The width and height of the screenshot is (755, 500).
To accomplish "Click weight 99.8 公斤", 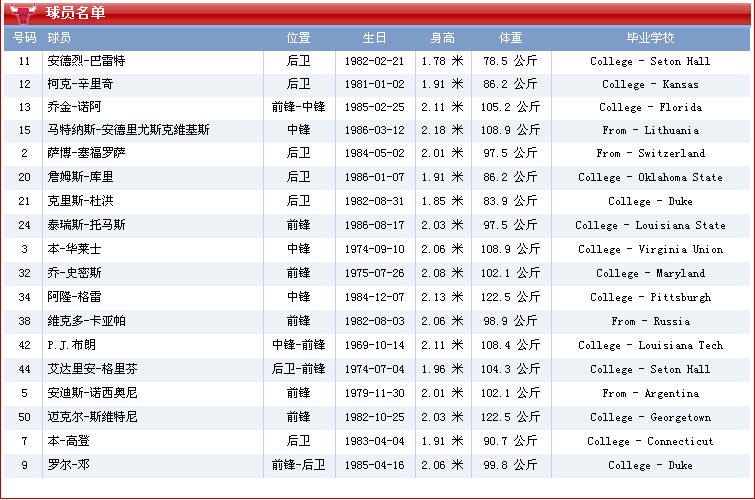I will coord(510,465).
